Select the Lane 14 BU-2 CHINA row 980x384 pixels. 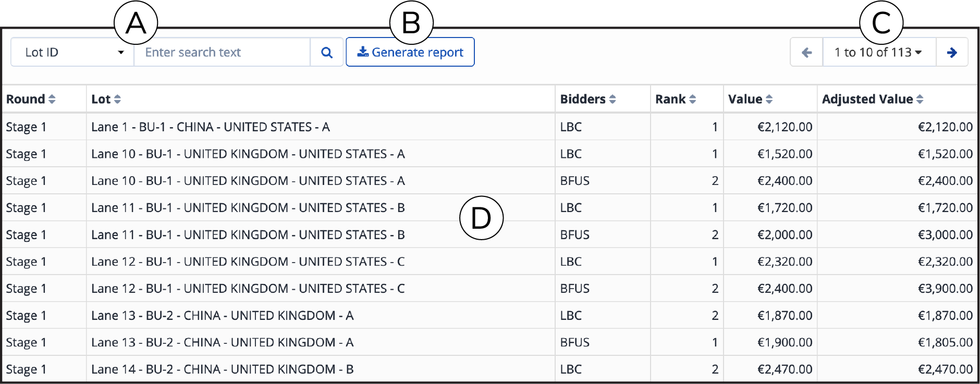tap(490, 369)
